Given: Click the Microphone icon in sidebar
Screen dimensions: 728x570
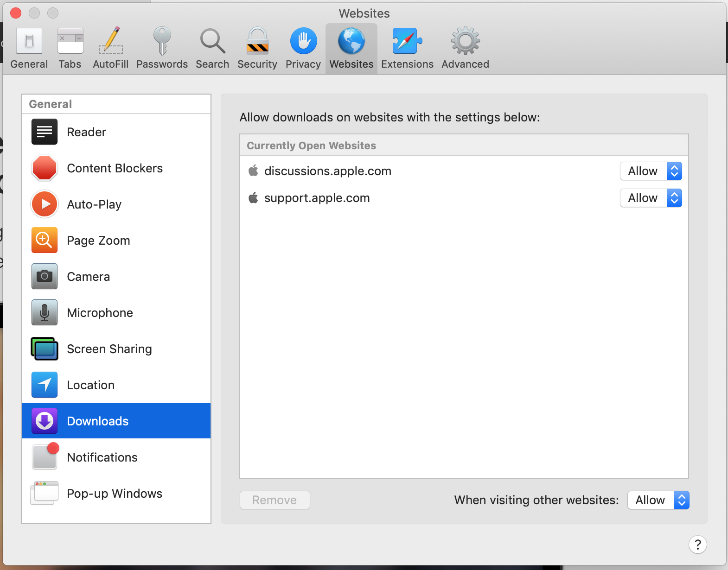Looking at the screenshot, I should point(45,312).
